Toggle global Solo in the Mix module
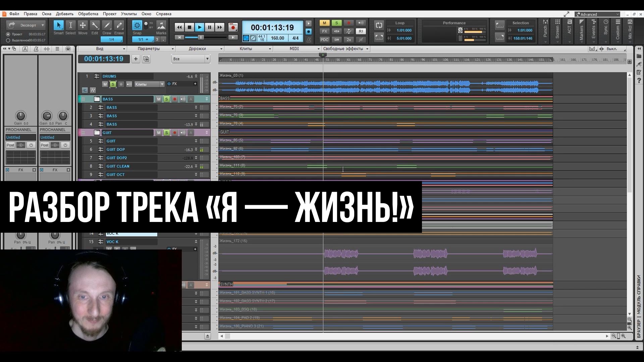The image size is (644, 362). pos(336,23)
